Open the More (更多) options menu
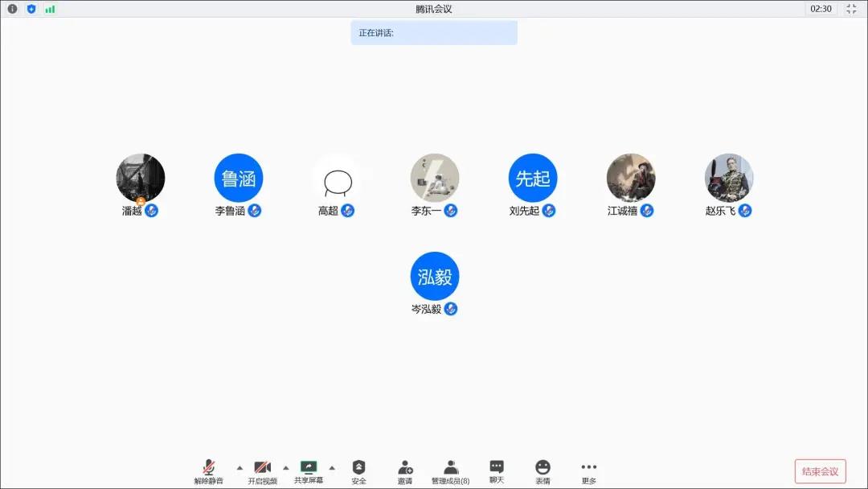Viewport: 868px width, 489px height. 589,471
